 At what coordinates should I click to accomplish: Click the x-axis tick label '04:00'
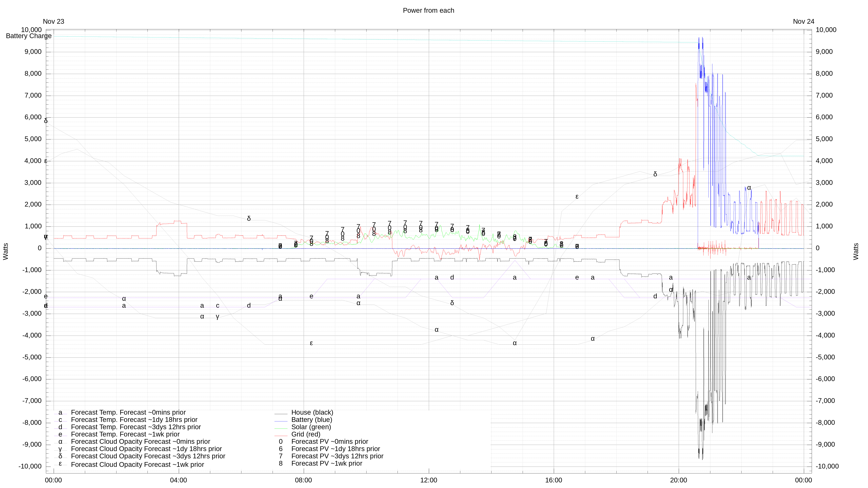(x=178, y=480)
